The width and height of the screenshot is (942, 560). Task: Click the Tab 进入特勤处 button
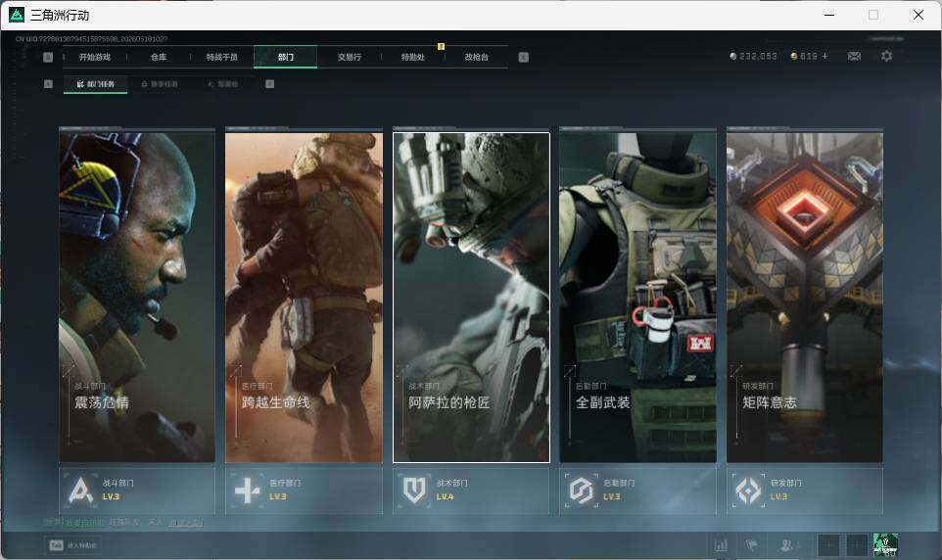point(73,545)
